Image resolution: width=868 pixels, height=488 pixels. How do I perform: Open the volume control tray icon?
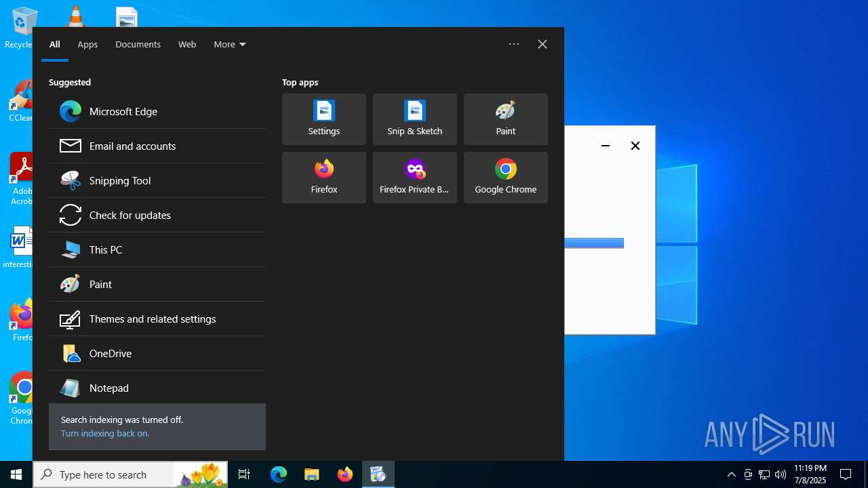click(x=781, y=474)
